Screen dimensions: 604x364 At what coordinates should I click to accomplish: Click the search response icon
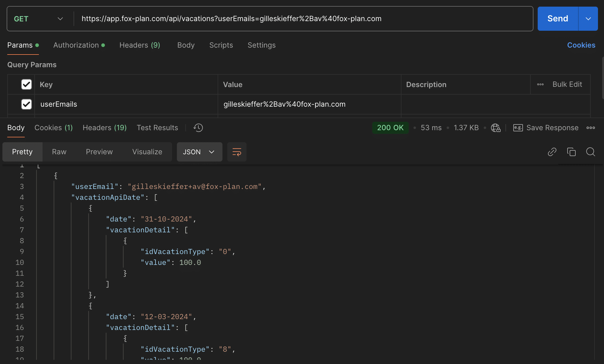point(590,152)
